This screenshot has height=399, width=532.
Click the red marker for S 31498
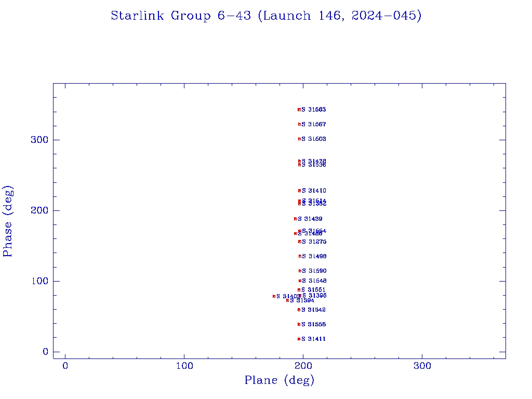click(300, 256)
